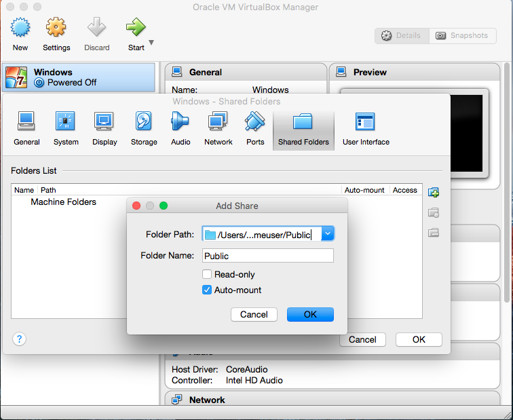Expand the Folder Path dropdown

coord(328,234)
